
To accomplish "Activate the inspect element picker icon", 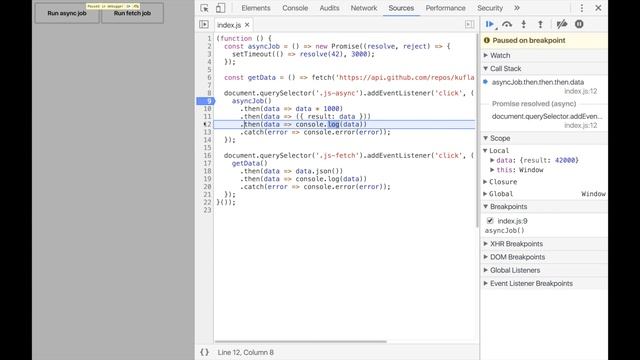I will click(204, 8).
